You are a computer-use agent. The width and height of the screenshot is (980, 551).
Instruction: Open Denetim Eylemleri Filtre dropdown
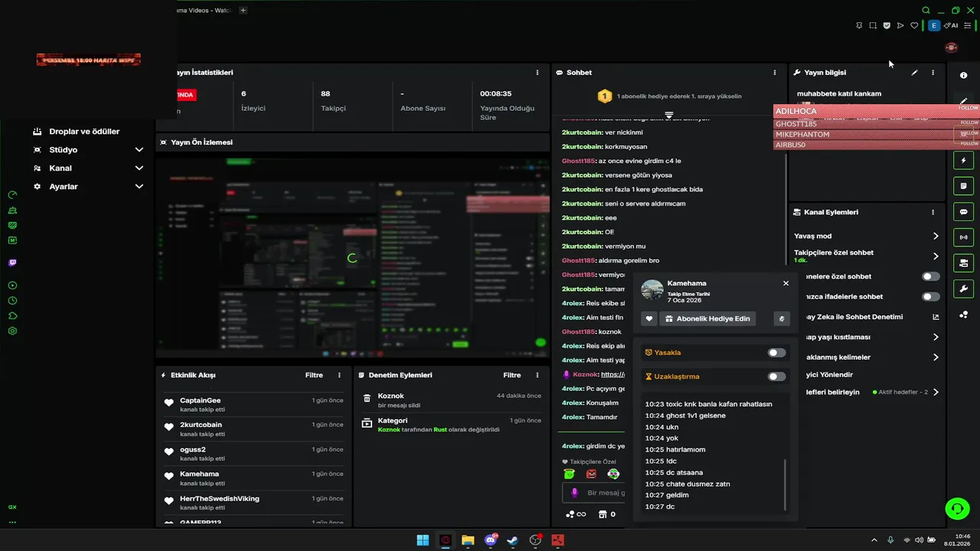pos(512,376)
